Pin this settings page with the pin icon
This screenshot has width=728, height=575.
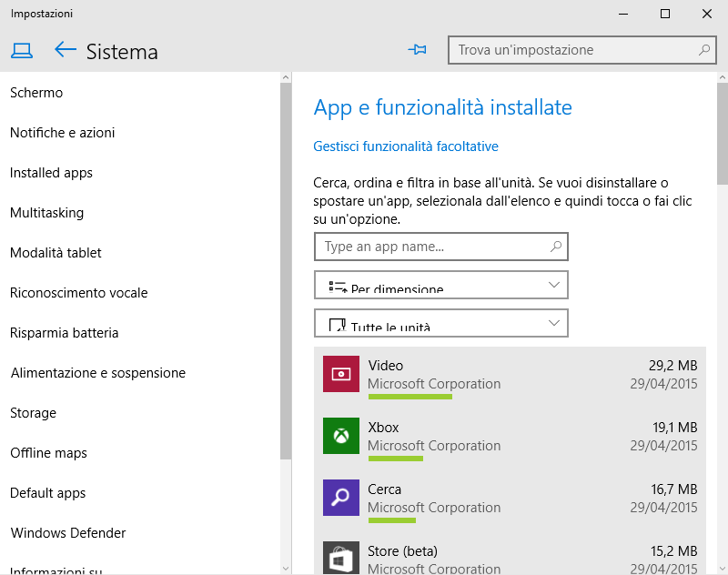pos(418,49)
